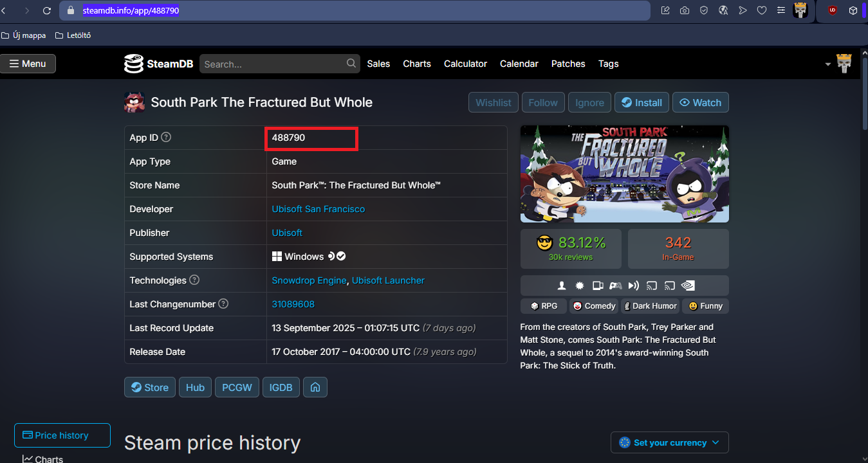
Task: Click the SteamDB logo
Action: click(x=158, y=64)
